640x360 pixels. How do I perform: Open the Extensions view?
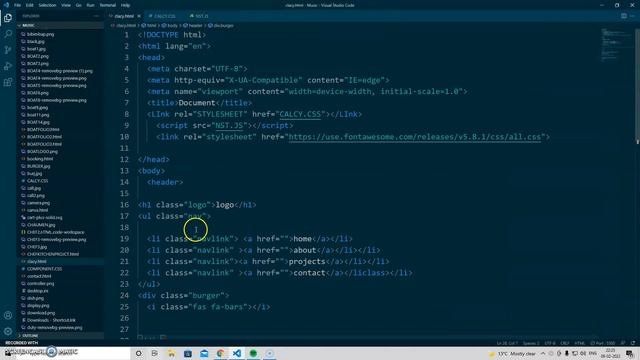(8, 82)
